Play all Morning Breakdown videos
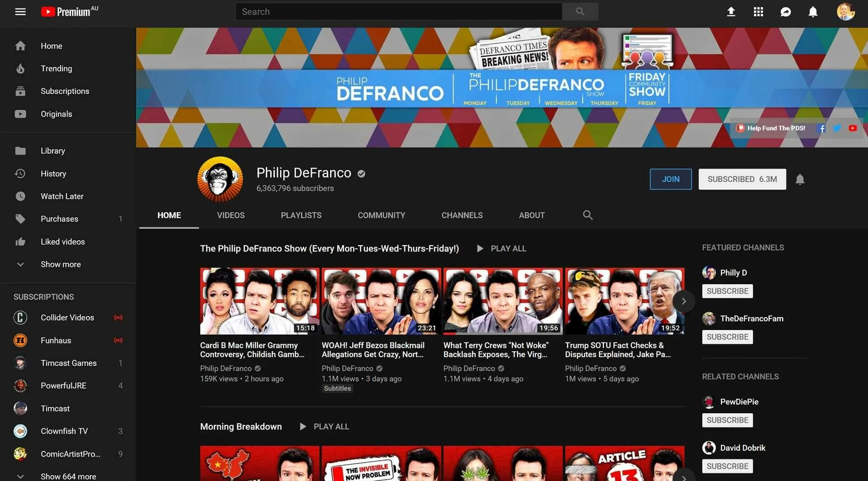The width and height of the screenshot is (868, 481). point(325,427)
